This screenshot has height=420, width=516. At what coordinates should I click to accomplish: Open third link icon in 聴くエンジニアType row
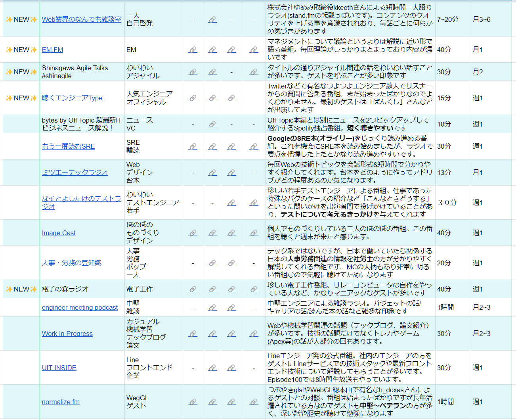232,98
